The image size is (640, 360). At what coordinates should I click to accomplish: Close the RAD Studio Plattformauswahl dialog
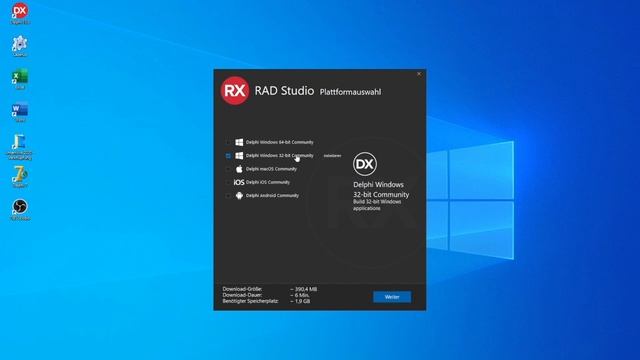point(419,74)
